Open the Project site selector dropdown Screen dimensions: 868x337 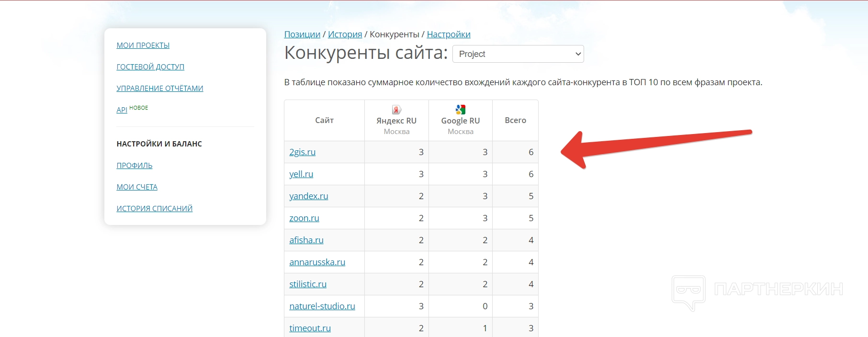pyautogui.click(x=518, y=54)
